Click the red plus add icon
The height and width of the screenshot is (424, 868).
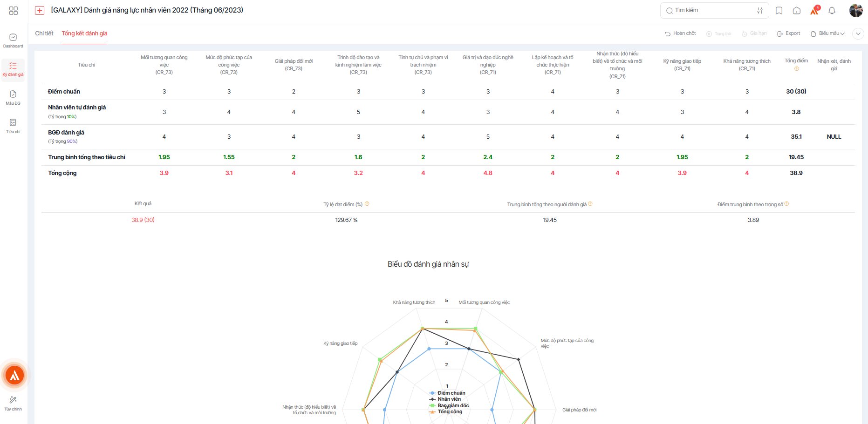tap(40, 10)
